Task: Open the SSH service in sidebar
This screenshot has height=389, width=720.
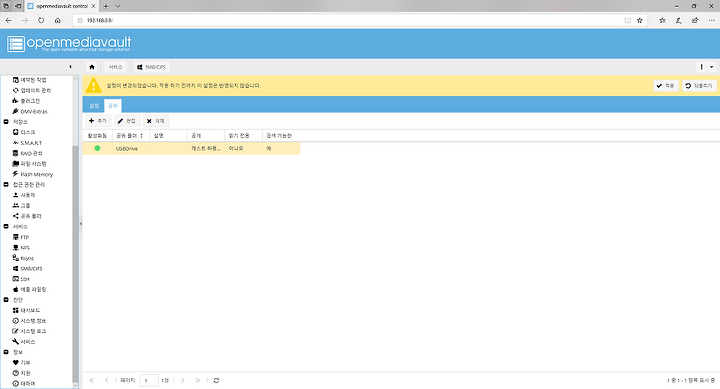Action: click(21, 279)
